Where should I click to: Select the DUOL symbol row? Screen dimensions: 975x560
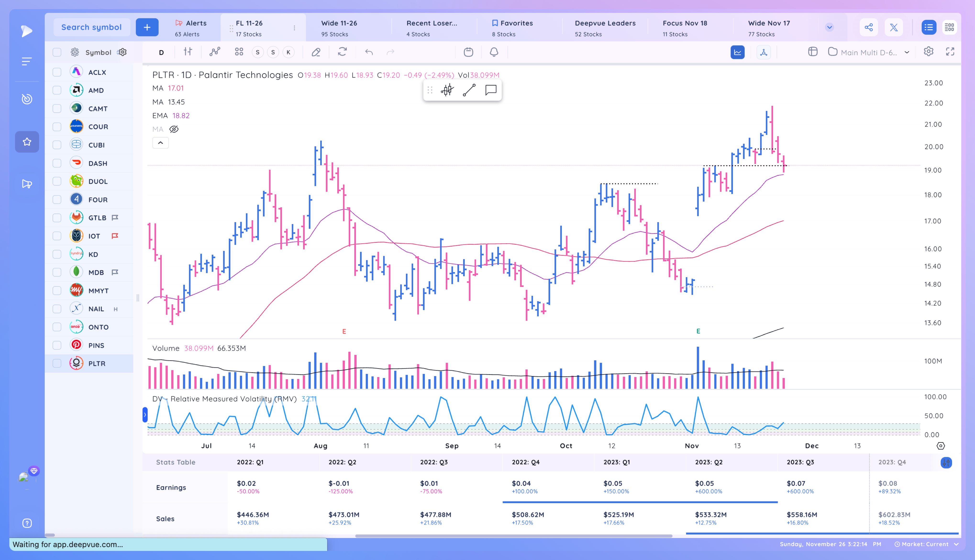pyautogui.click(x=89, y=181)
